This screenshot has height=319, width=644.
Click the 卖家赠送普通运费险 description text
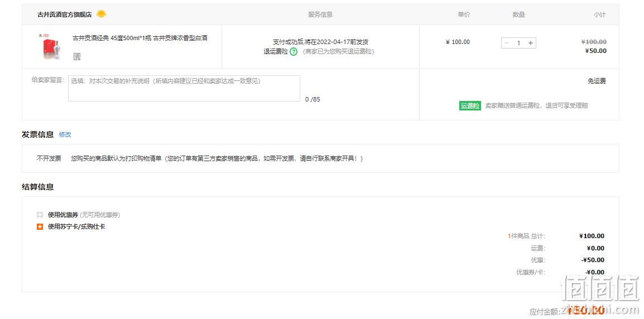(x=536, y=106)
